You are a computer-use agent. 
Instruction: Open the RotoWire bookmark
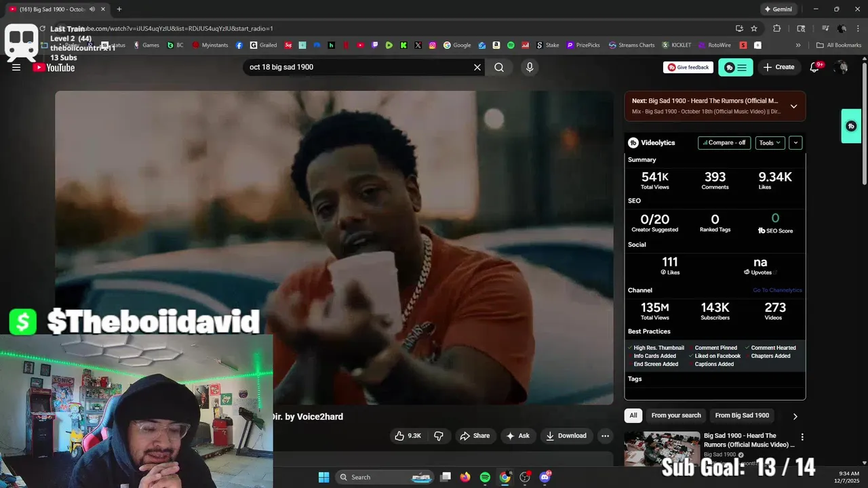tap(715, 45)
